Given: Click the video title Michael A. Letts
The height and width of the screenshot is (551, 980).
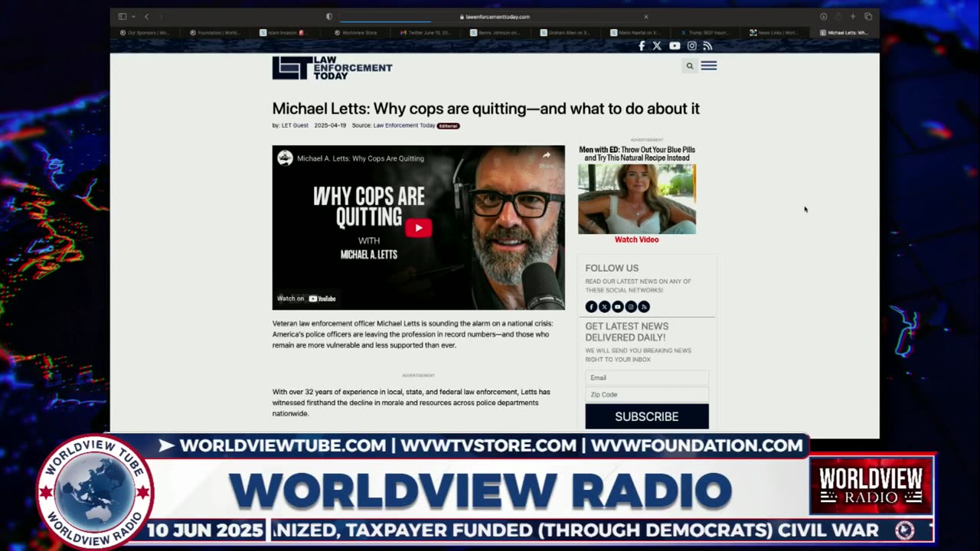Looking at the screenshot, I should click(x=361, y=158).
